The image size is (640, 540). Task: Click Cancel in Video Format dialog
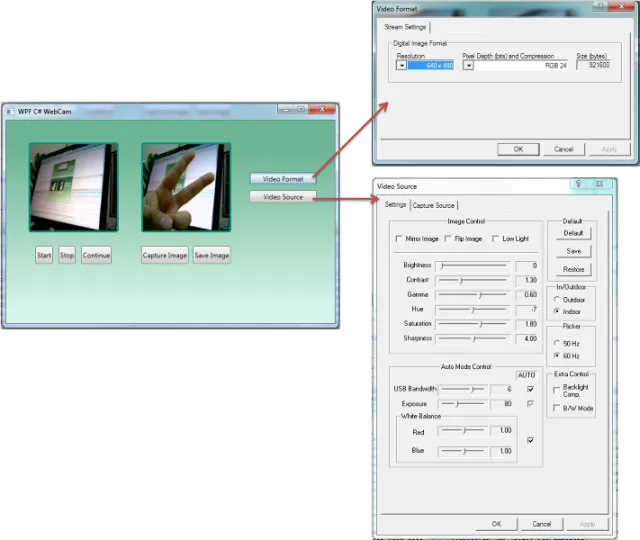(564, 149)
